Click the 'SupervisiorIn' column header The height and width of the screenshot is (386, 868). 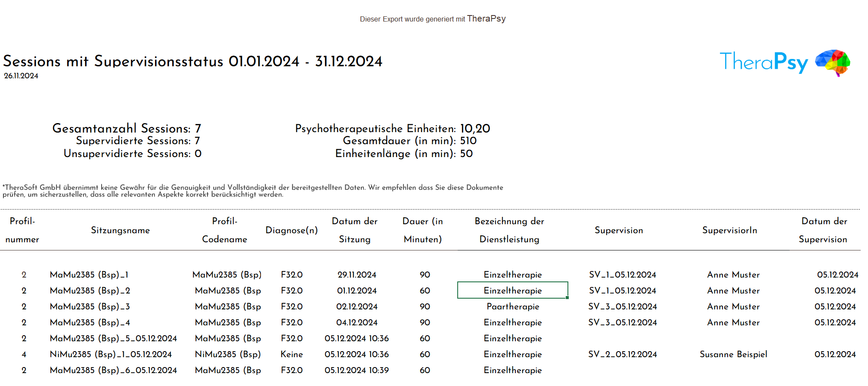[730, 231]
